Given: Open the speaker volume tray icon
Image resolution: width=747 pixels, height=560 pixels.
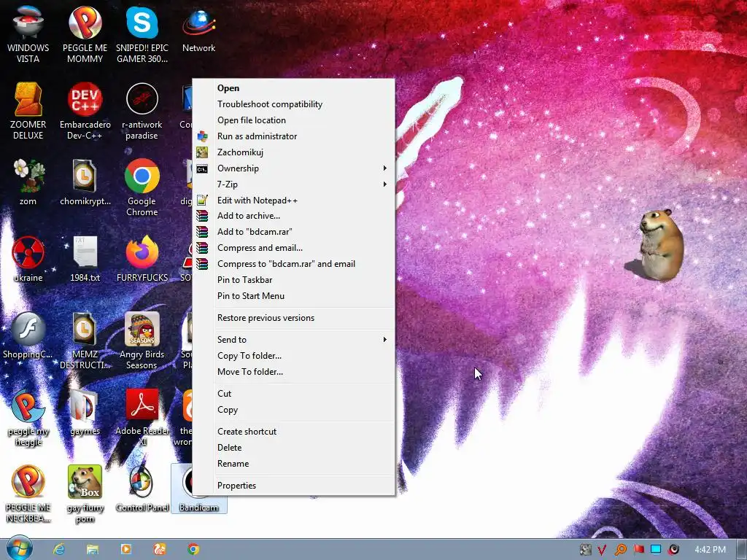Looking at the screenshot, I should 673,550.
